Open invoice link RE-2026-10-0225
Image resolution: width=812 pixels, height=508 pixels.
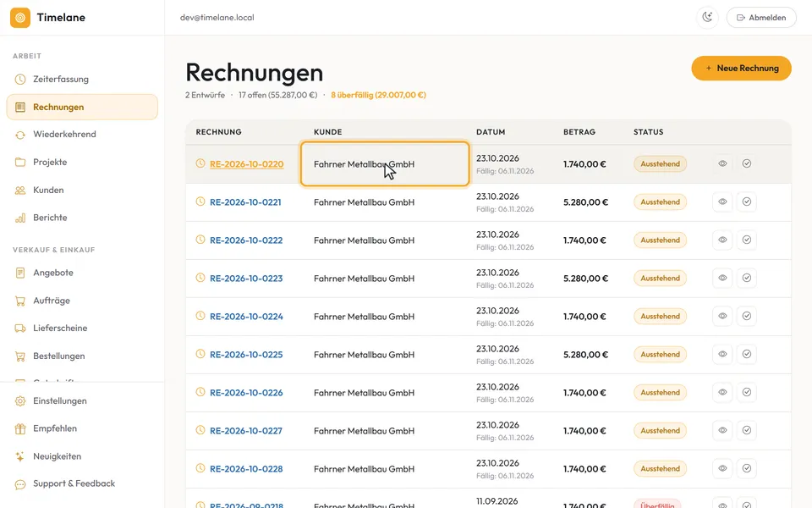(246, 355)
